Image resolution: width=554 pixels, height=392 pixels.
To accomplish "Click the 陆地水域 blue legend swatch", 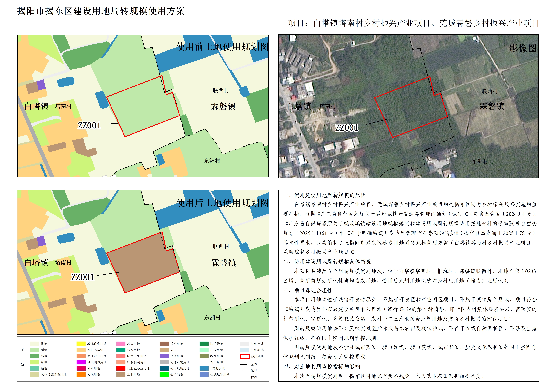I will (x=204, y=368).
